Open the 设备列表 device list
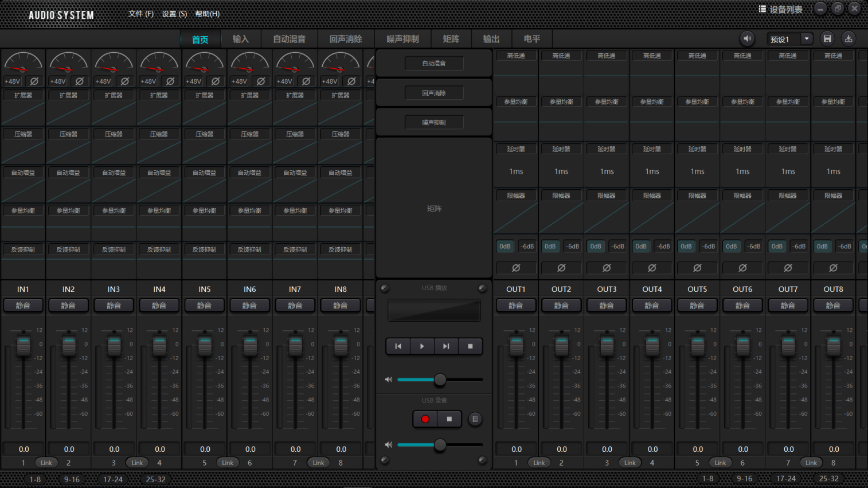The image size is (868, 488). tap(780, 9)
